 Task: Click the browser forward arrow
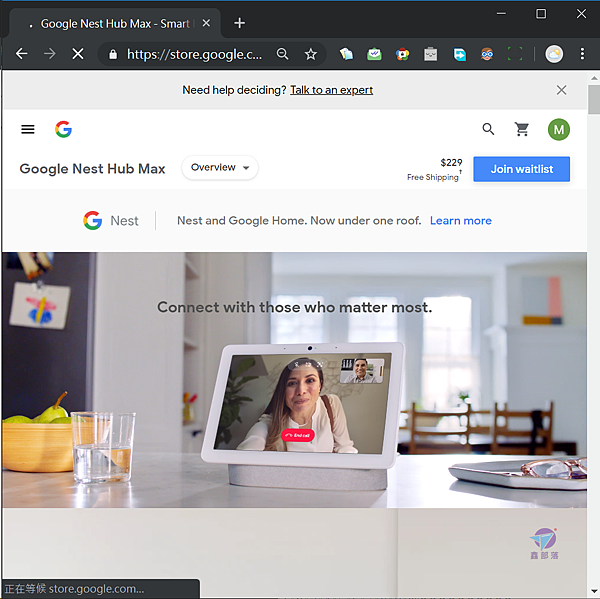coord(50,54)
